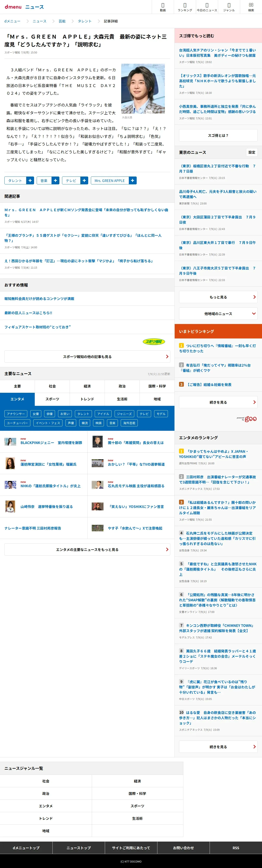Select the 政治 news tab
Viewport: 262px width, 868px height.
[122, 386]
